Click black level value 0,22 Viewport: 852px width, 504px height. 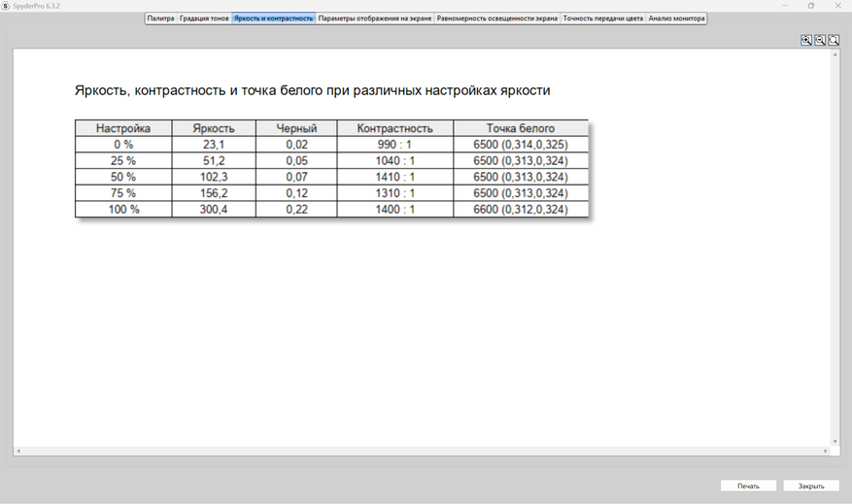[296, 209]
